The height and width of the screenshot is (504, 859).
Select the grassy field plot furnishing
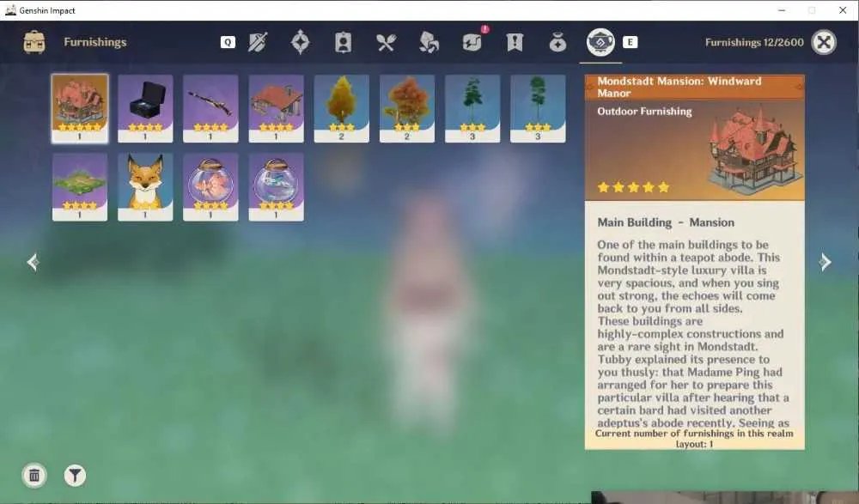80,187
